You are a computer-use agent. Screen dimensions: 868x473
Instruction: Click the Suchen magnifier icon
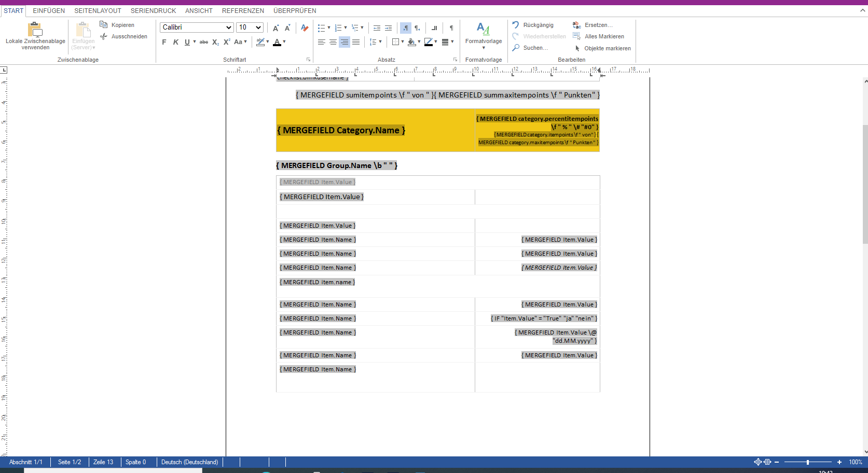tap(516, 48)
